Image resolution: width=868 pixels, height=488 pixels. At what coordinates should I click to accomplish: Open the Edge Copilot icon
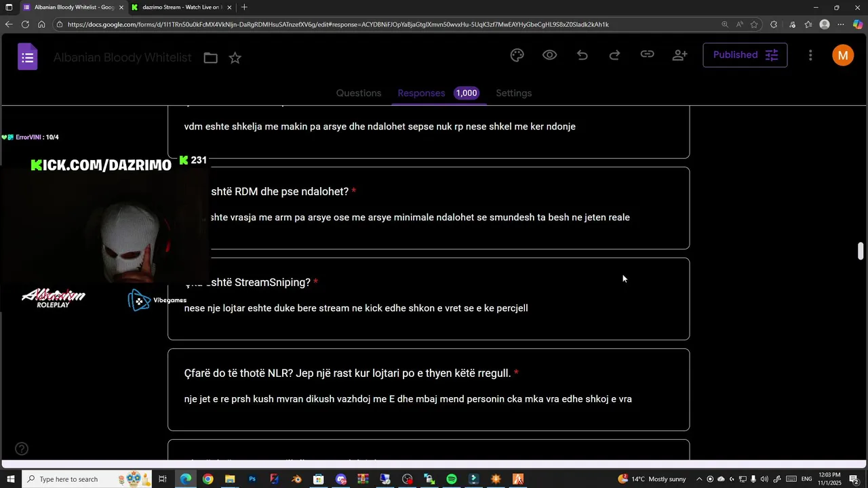coord(858,24)
